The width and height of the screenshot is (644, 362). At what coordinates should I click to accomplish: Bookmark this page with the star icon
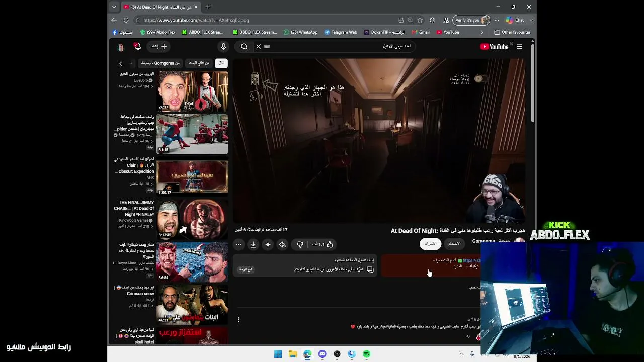(420, 20)
